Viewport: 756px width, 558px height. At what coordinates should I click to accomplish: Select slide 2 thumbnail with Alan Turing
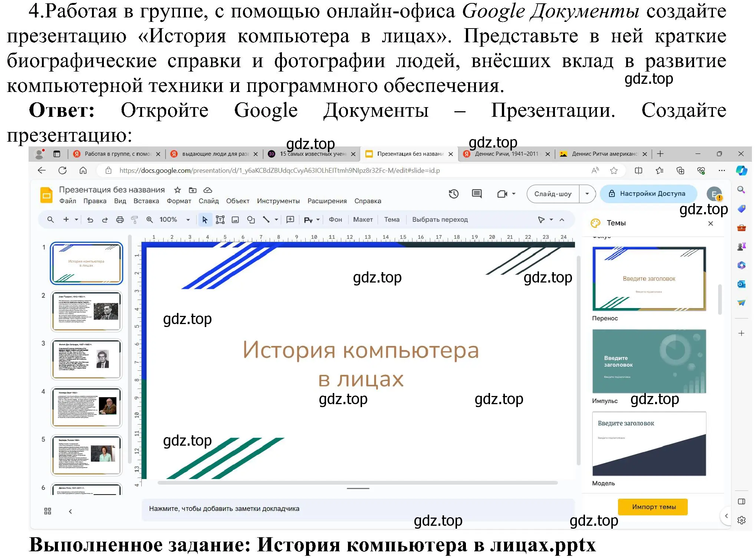[86, 311]
